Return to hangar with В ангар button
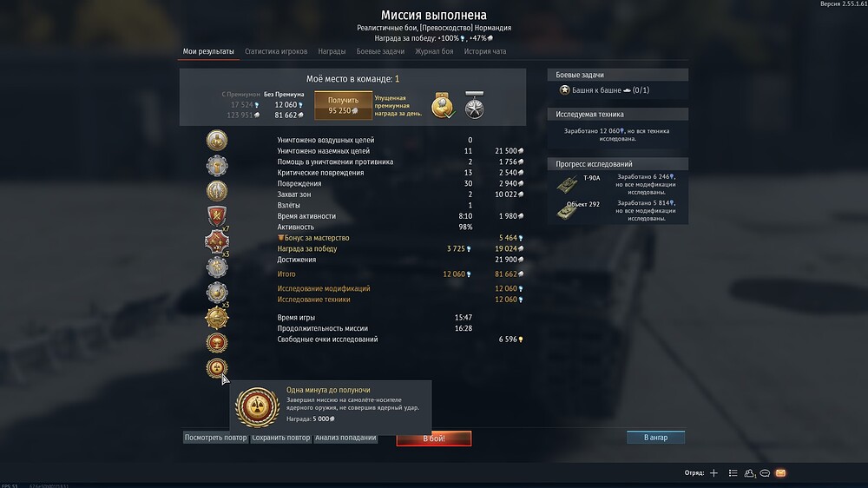This screenshot has height=488, width=868. pyautogui.click(x=655, y=438)
